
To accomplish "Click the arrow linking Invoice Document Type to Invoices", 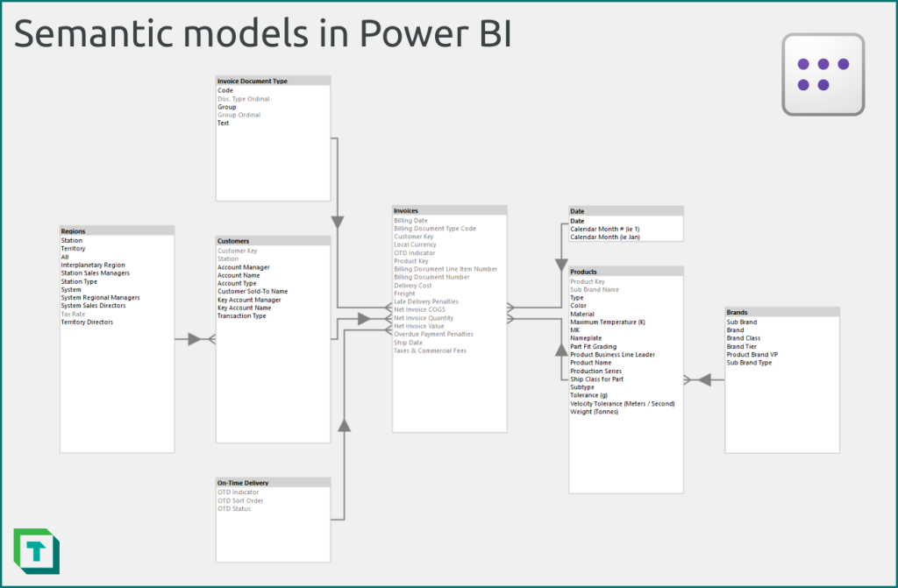I will point(338,219).
